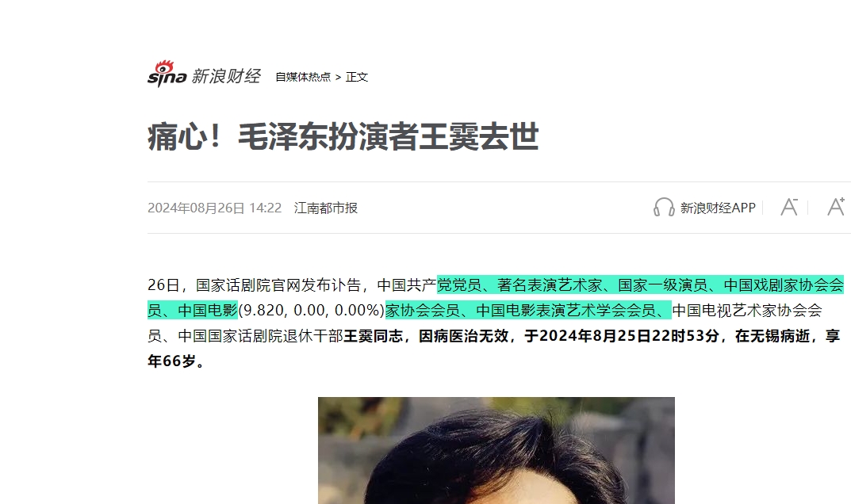Select the 正文 breadcrumb item
This screenshot has width=851, height=504.
pyautogui.click(x=357, y=77)
